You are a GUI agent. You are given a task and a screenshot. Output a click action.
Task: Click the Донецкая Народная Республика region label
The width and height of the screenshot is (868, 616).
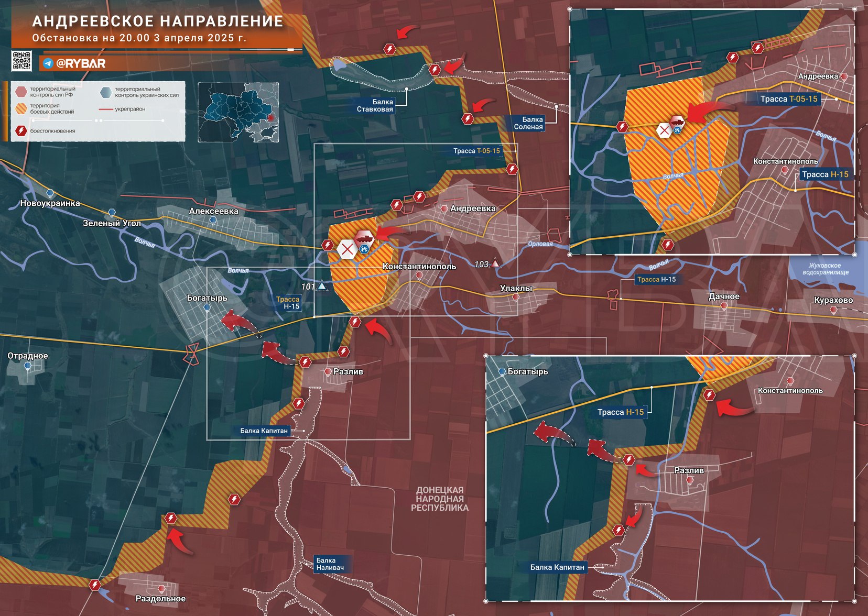pyautogui.click(x=439, y=499)
